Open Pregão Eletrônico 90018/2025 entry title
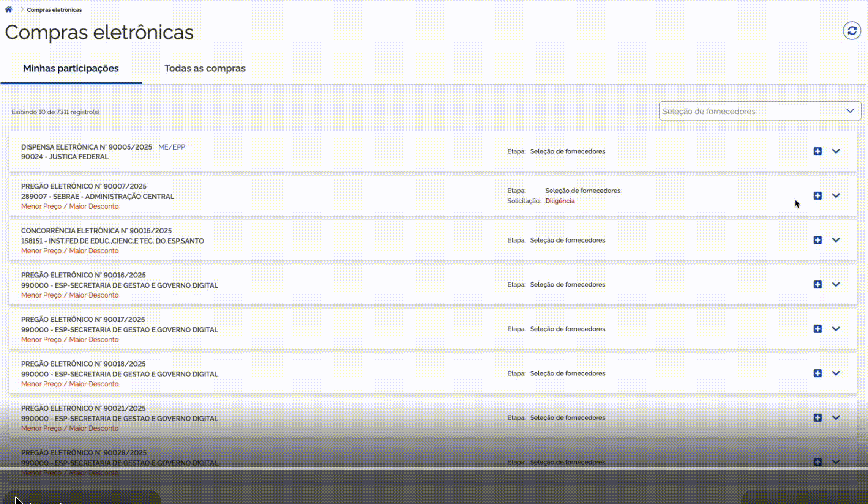This screenshot has width=868, height=504. point(83,364)
